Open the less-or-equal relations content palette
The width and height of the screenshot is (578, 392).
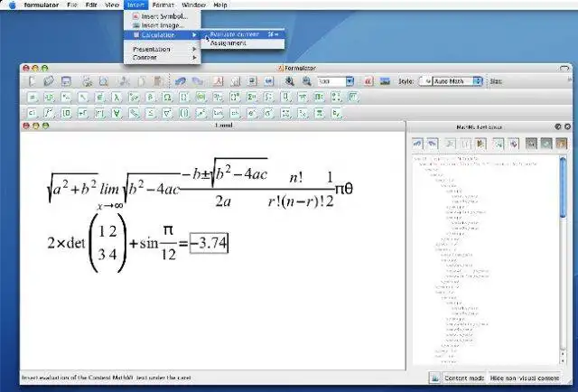(150, 113)
